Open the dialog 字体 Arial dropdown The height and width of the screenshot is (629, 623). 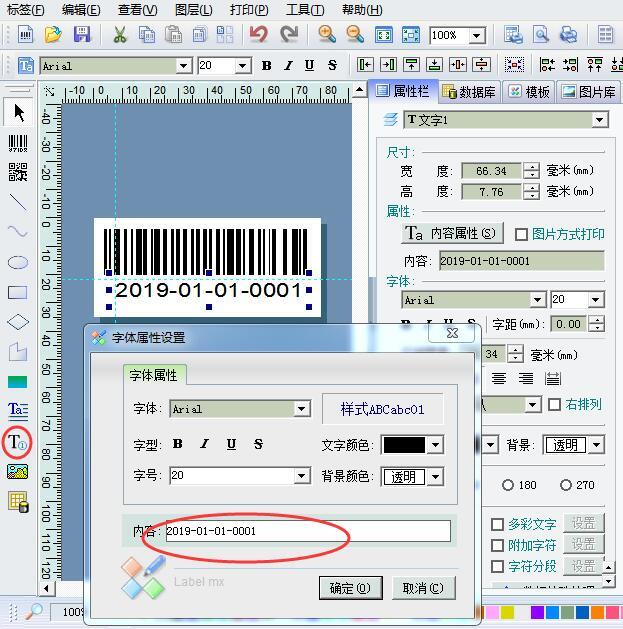[x=302, y=409]
